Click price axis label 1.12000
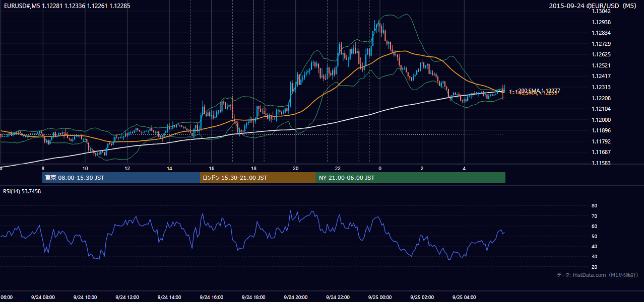Screen dimensions: 644x302 click(600, 120)
